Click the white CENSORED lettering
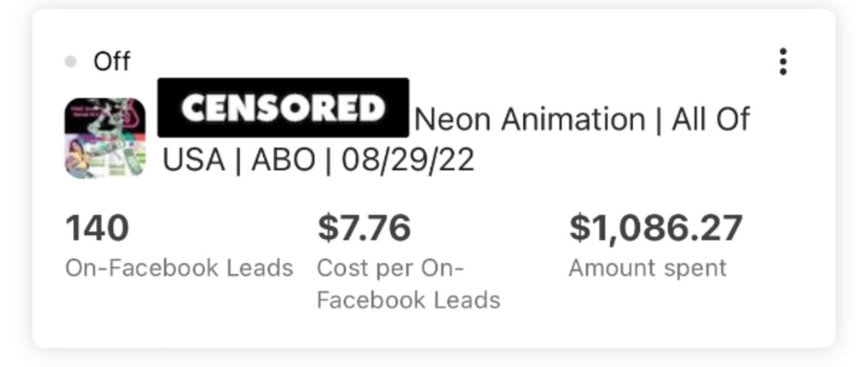Image resolution: width=868 pixels, height=367 pixels. pyautogui.click(x=283, y=109)
